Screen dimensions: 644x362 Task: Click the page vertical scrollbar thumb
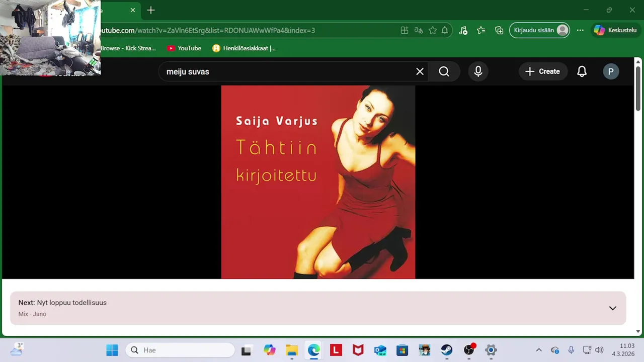pos(638,88)
